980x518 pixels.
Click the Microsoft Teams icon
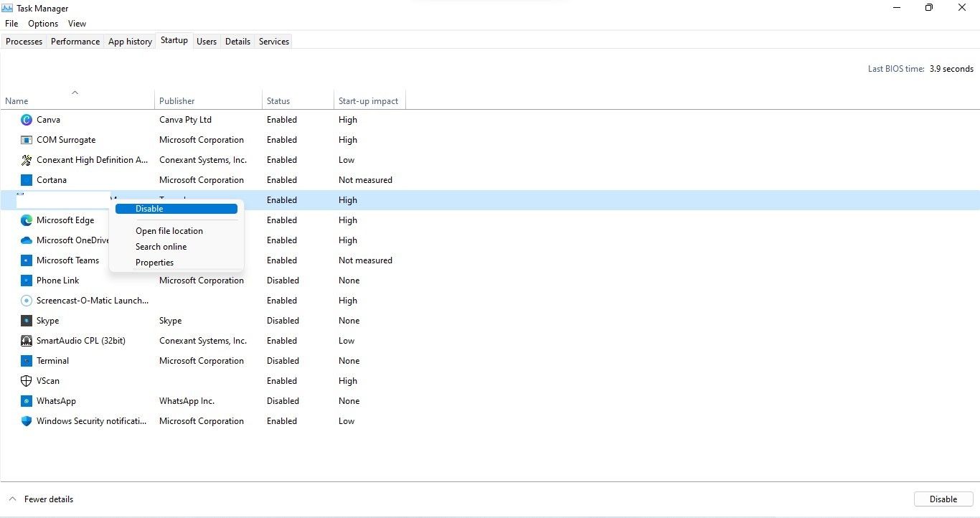click(27, 260)
